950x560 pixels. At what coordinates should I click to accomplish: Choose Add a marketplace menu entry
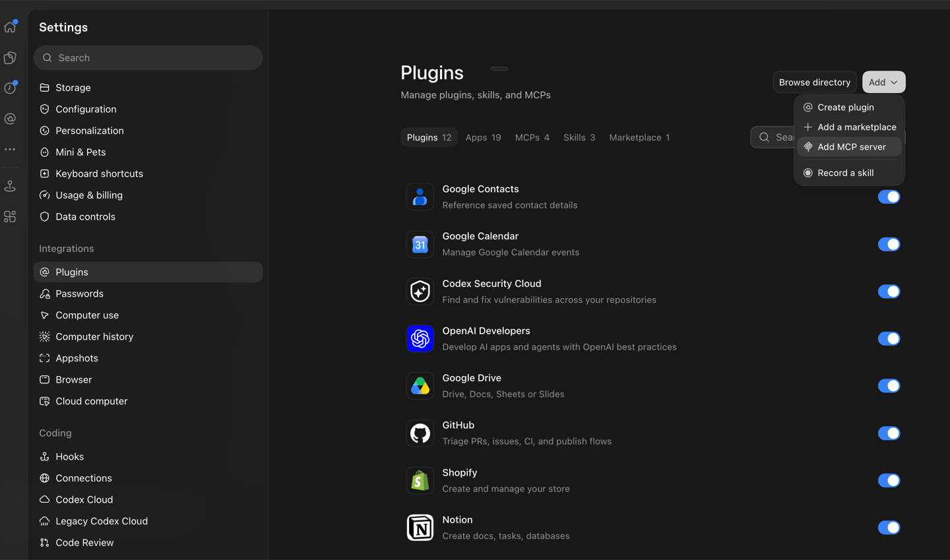pyautogui.click(x=849, y=127)
